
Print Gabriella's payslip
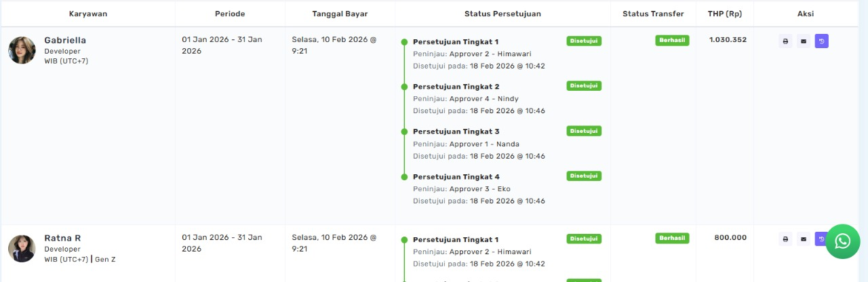[x=785, y=41]
